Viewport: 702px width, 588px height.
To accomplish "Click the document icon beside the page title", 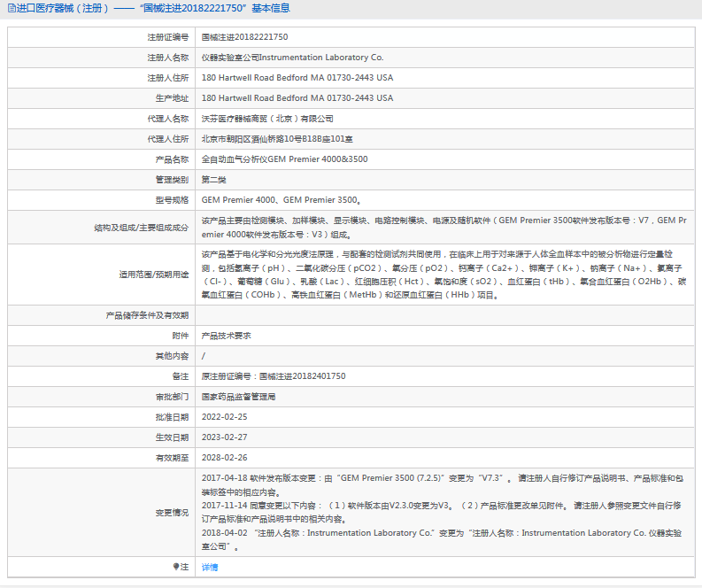I will pos(12,8).
